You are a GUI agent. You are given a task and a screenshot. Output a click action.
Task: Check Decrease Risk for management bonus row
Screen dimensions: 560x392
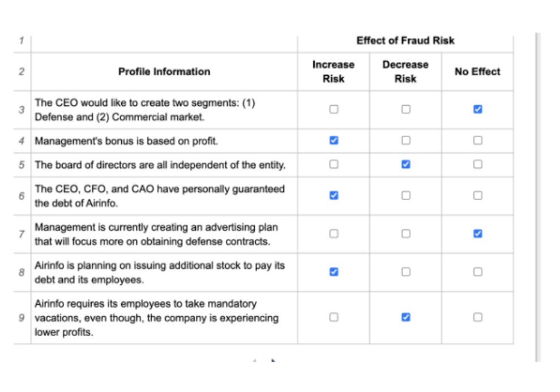tap(405, 140)
